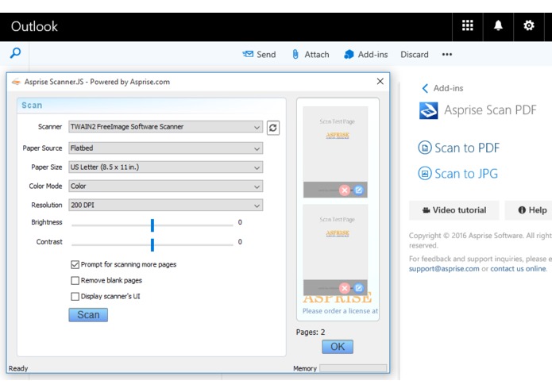
Task: Go back to Add-ins list
Action: tap(442, 88)
